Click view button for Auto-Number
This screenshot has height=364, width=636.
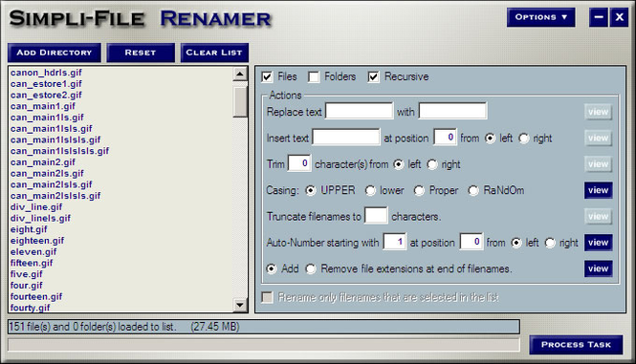599,243
